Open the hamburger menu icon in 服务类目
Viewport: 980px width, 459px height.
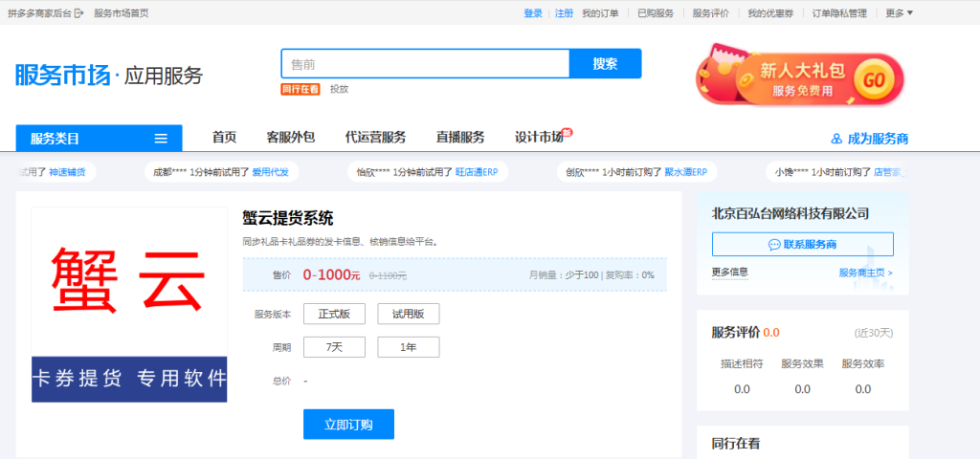pyautogui.click(x=161, y=139)
